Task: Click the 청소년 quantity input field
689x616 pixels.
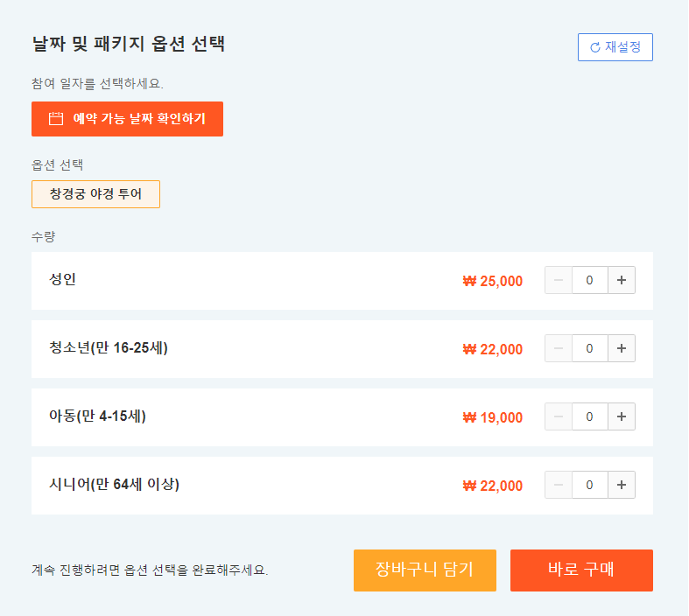Action: (x=590, y=348)
